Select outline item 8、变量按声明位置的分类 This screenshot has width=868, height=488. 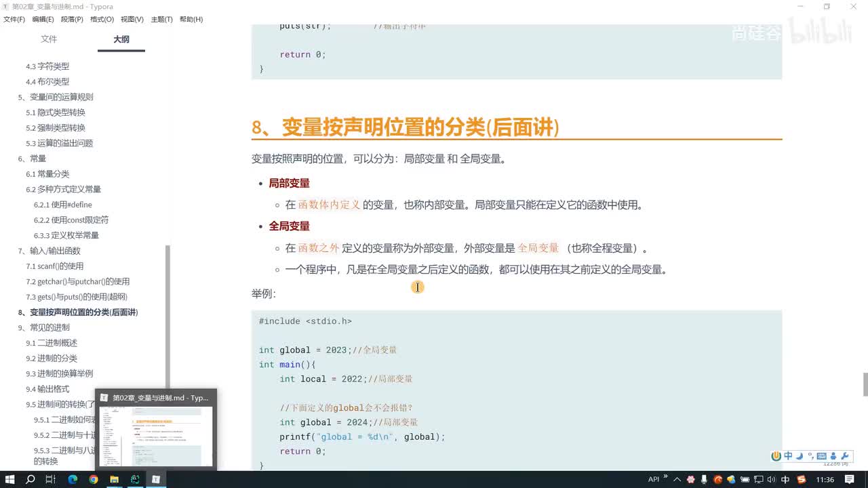(78, 312)
